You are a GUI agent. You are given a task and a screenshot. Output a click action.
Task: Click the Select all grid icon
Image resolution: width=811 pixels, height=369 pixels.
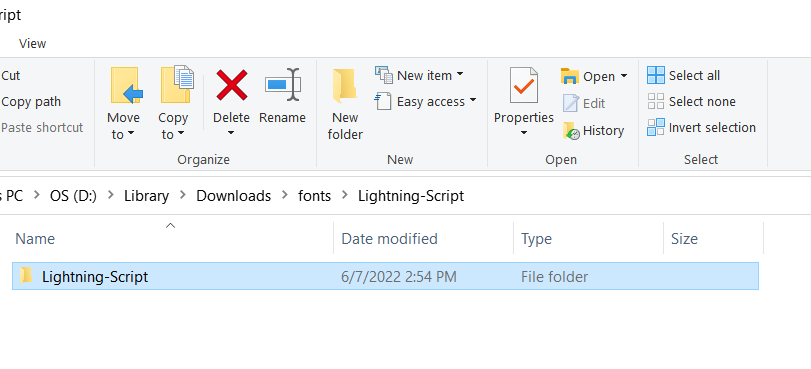tap(656, 75)
